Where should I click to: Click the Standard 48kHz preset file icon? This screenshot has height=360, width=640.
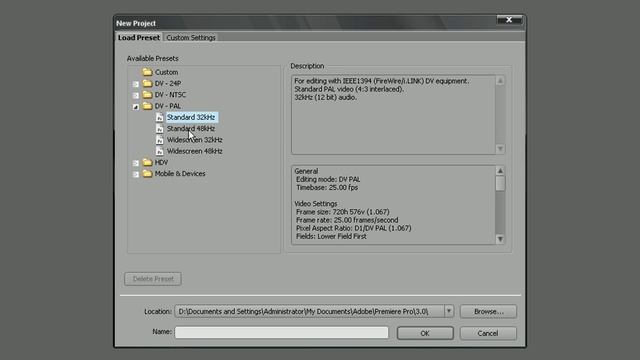tap(160, 129)
